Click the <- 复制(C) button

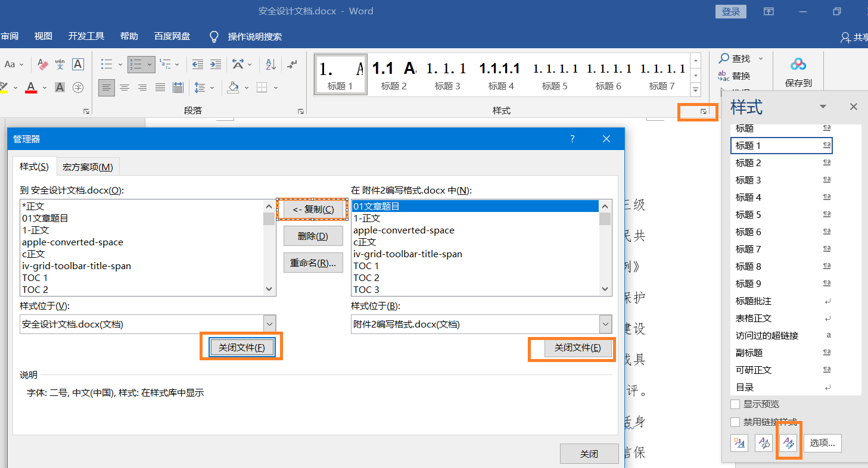(x=313, y=209)
